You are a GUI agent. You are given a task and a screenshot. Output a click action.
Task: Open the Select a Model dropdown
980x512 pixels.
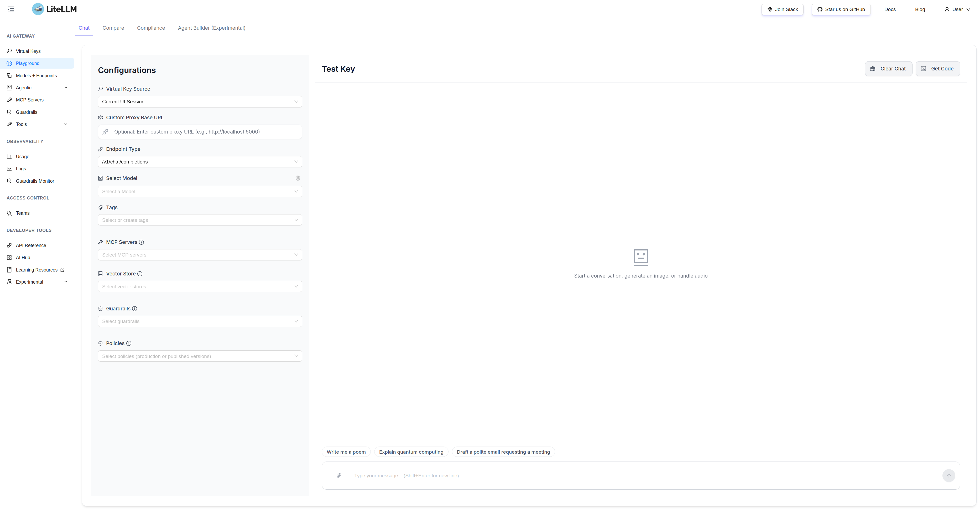[200, 192]
